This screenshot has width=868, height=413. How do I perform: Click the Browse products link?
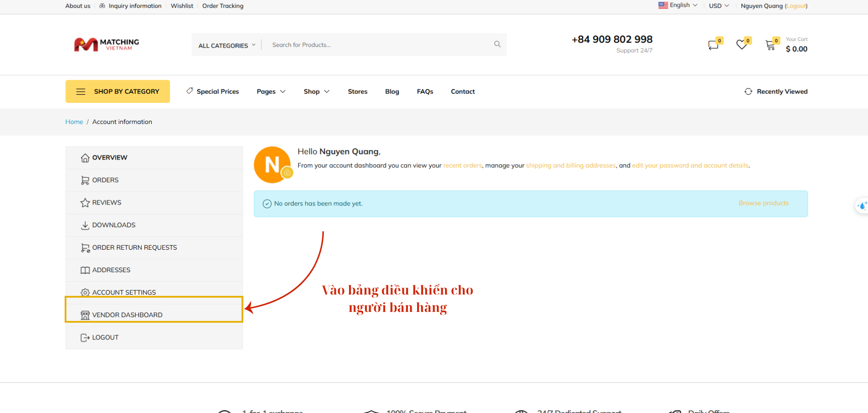click(x=763, y=203)
